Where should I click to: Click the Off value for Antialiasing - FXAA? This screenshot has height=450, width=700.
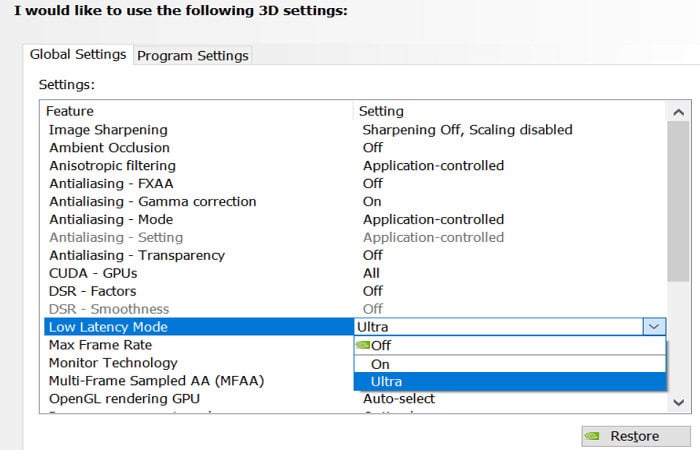[373, 183]
